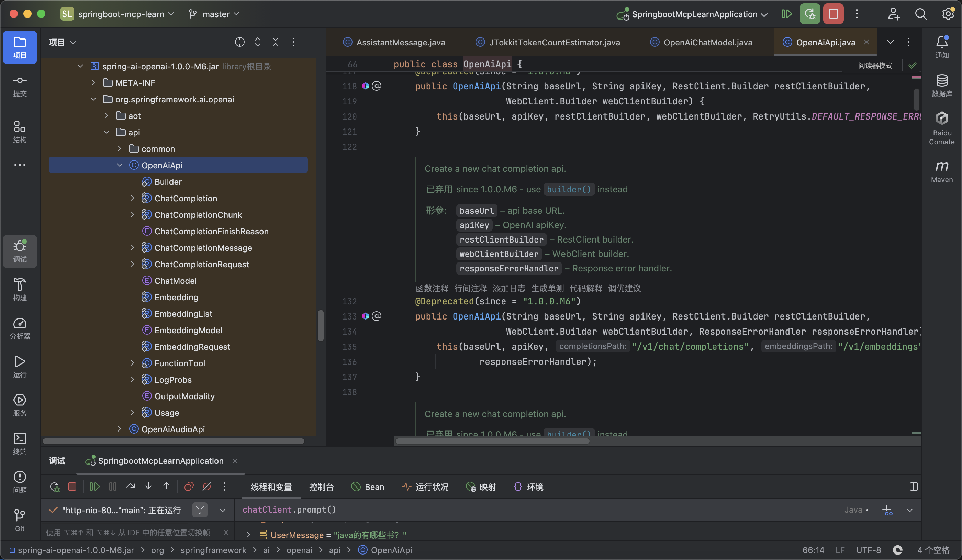The height and width of the screenshot is (560, 962).
Task: Open master branch dropdown
Action: (214, 14)
